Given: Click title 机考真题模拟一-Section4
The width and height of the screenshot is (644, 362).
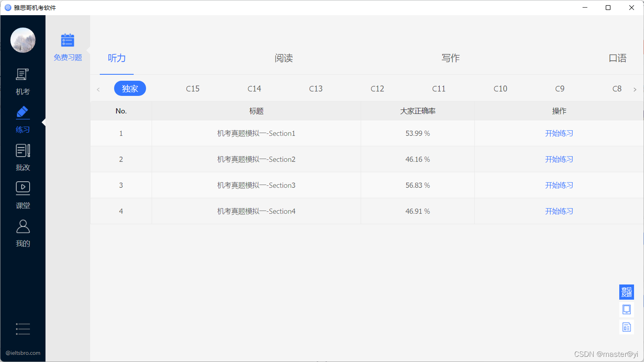Looking at the screenshot, I should (x=256, y=211).
